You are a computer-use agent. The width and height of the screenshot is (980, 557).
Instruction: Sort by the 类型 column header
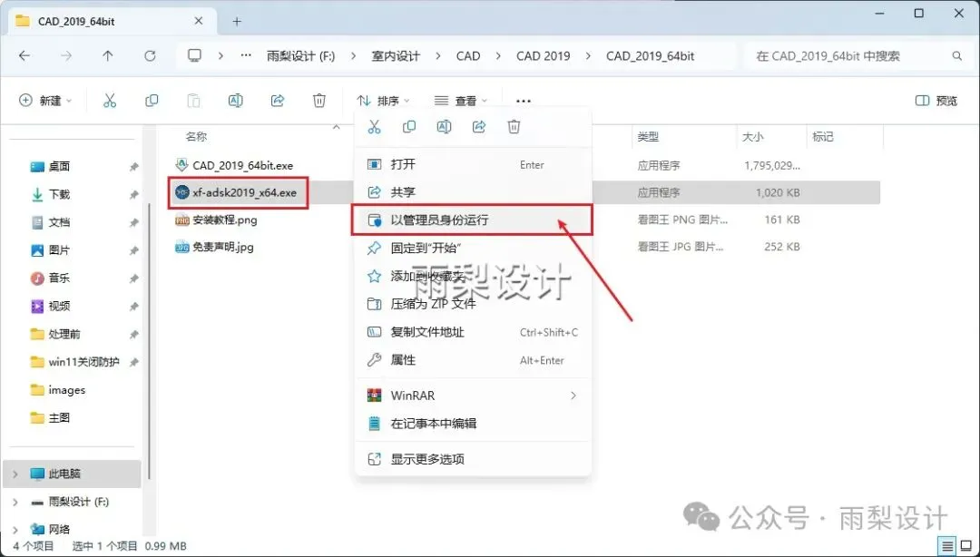pyautogui.click(x=648, y=136)
